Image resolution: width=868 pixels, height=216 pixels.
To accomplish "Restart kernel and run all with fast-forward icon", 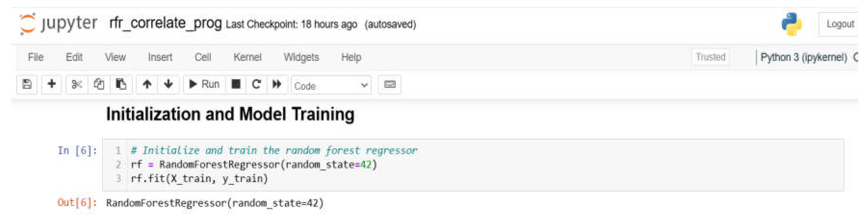I will coord(277,84).
